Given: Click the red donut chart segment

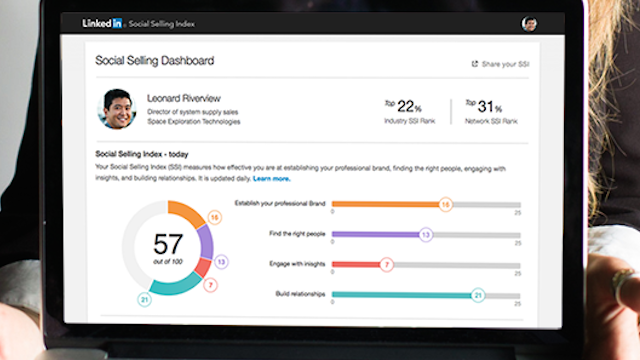Looking at the screenshot, I should 202,267.
